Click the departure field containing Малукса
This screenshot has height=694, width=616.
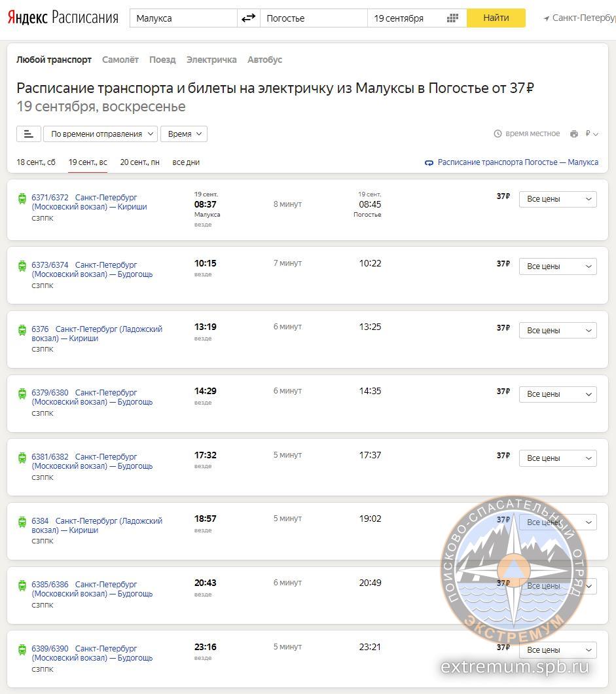183,18
